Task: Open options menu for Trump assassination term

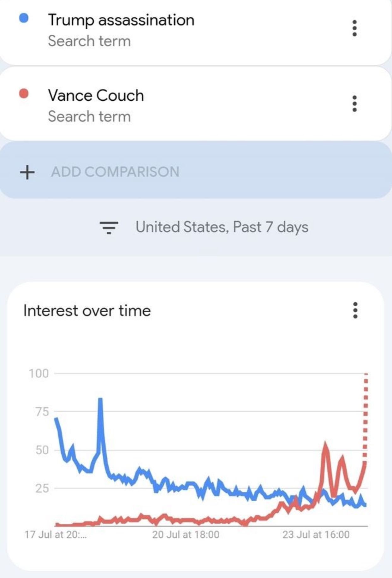Action: click(x=354, y=28)
